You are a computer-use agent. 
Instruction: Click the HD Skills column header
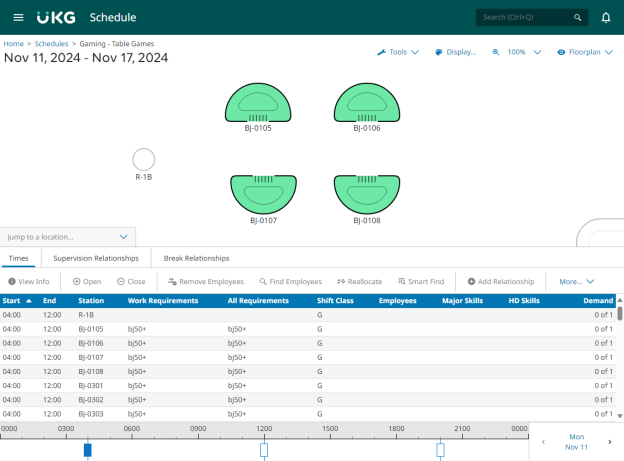pos(524,301)
